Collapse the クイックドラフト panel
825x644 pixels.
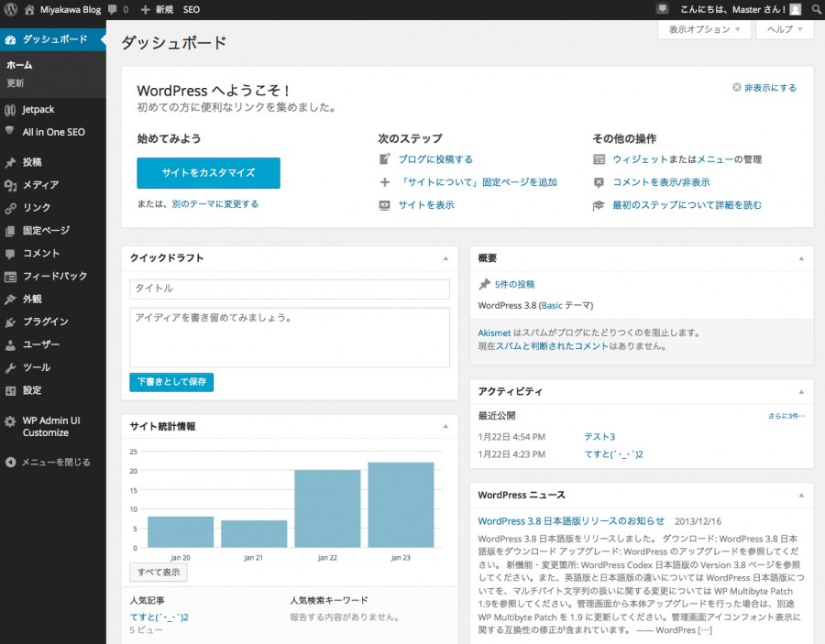445,258
